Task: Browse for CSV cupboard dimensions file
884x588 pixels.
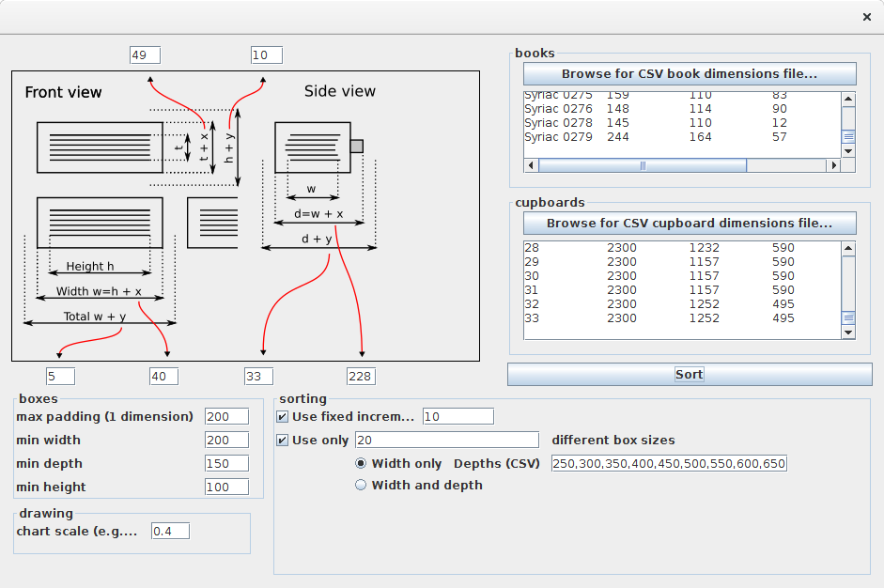Action: coord(689,224)
